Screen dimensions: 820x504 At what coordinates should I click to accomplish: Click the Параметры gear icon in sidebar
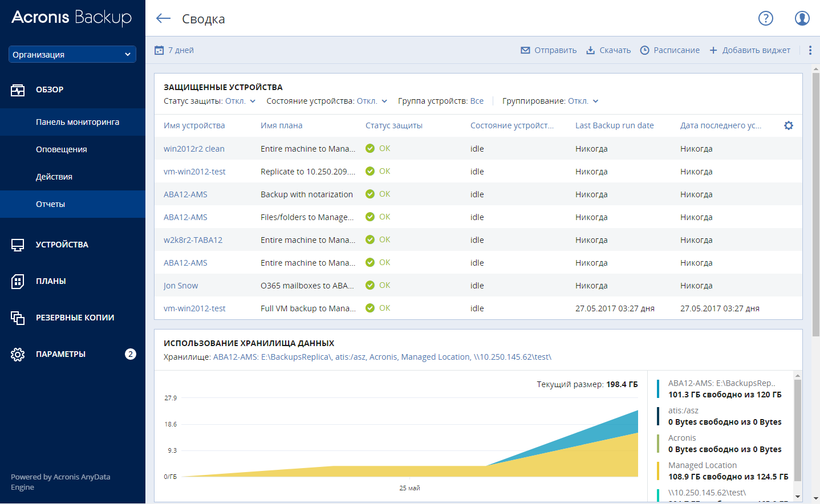(18, 354)
